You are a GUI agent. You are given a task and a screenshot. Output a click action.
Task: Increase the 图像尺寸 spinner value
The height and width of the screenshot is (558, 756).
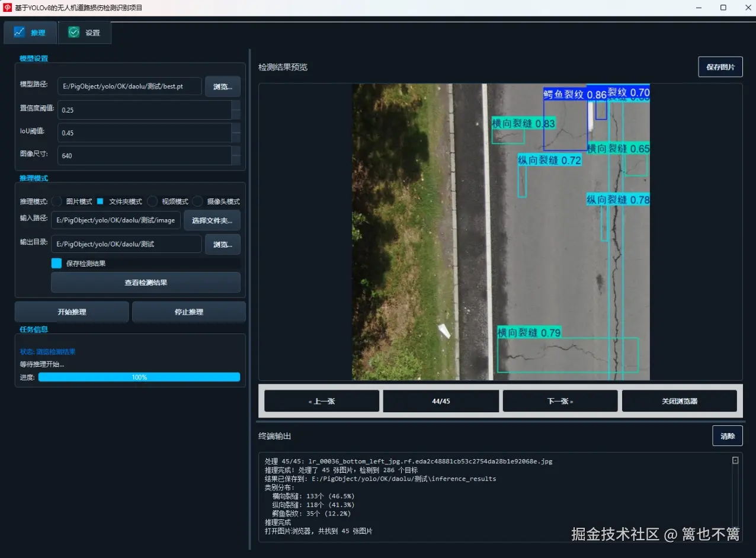point(236,150)
